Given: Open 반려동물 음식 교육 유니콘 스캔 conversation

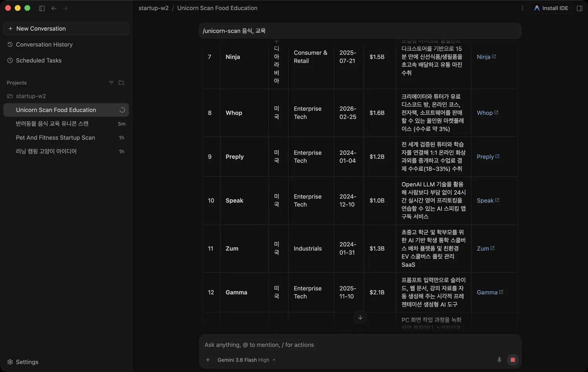Looking at the screenshot, I should click(66, 124).
